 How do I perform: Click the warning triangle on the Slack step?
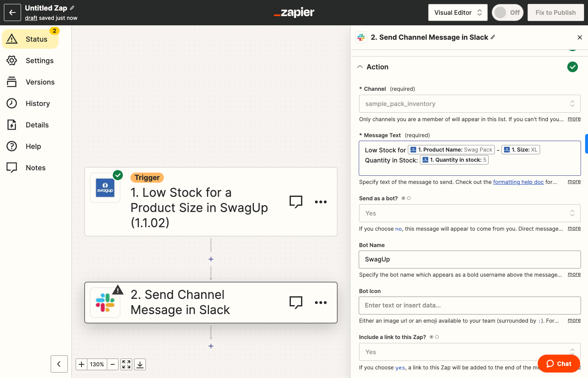[x=118, y=290]
